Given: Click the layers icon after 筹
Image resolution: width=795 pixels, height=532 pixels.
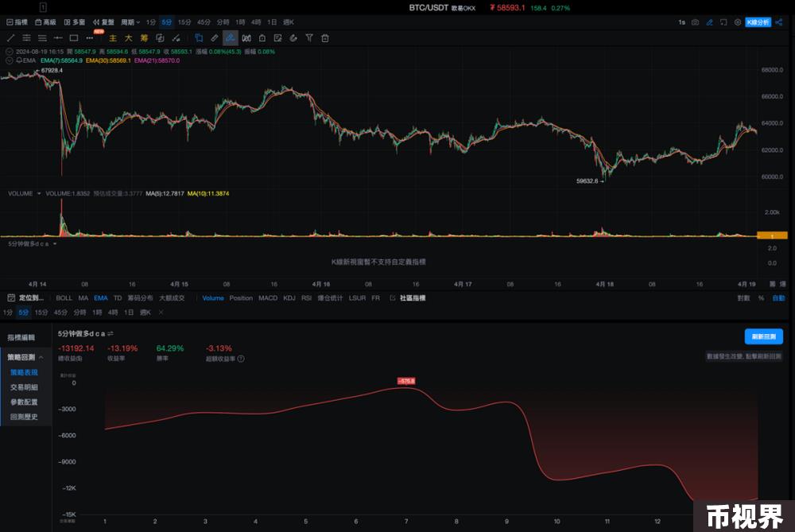Looking at the screenshot, I should pos(160,38).
